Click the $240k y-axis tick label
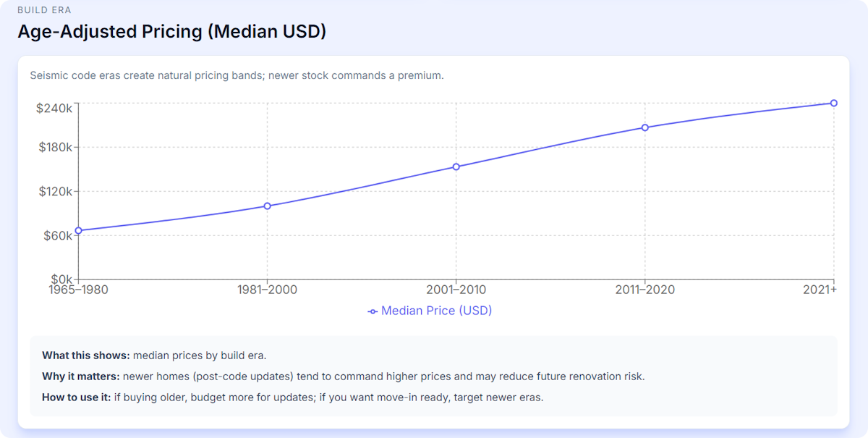 [x=54, y=108]
